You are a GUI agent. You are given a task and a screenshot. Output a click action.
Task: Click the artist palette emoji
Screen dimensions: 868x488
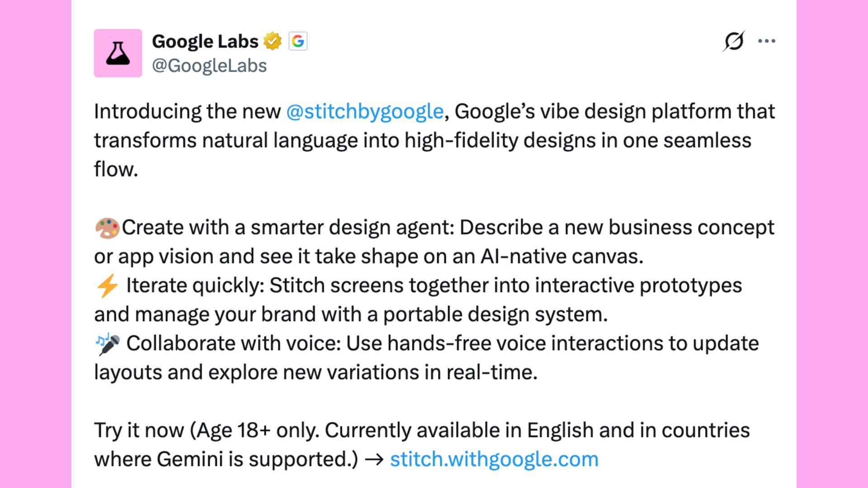107,228
